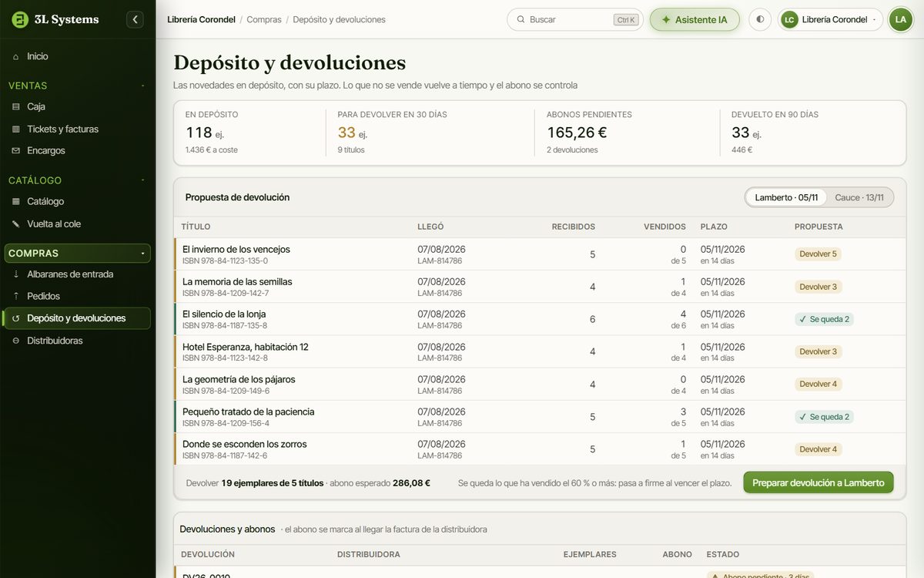The image size is (924, 578).
Task: Click the Librería Corondel breadcrumb
Action: click(x=201, y=19)
